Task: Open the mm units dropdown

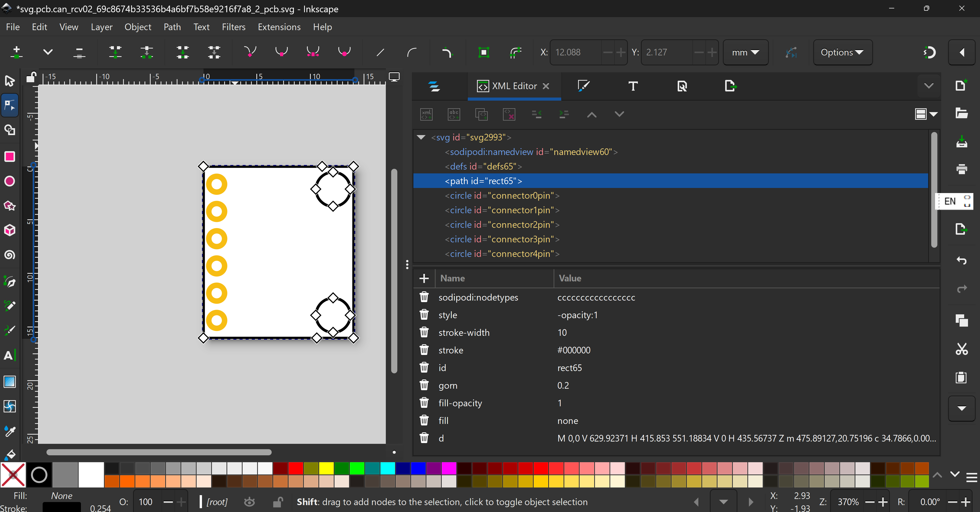Action: point(745,52)
